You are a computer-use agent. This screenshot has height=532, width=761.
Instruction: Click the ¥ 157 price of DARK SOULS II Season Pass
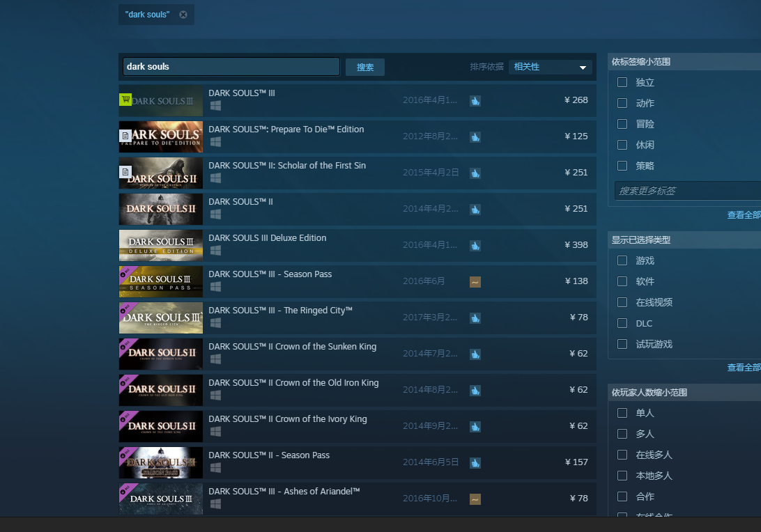coord(576,462)
